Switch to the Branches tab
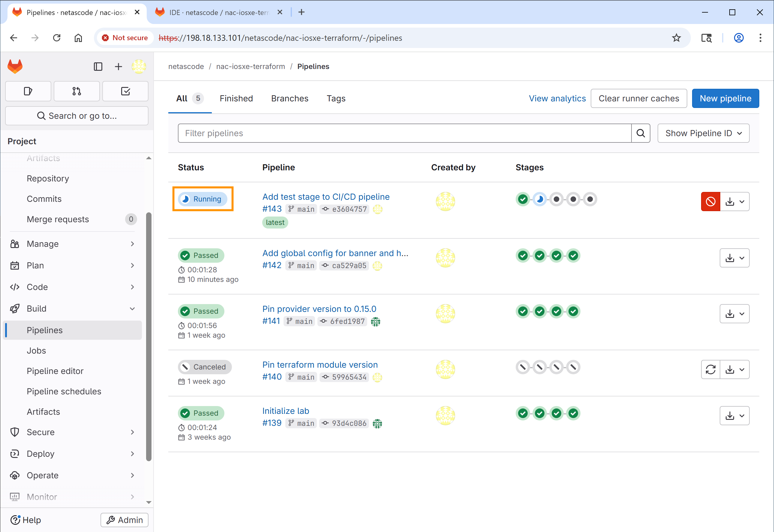Image resolution: width=774 pixels, height=532 pixels. click(x=289, y=98)
